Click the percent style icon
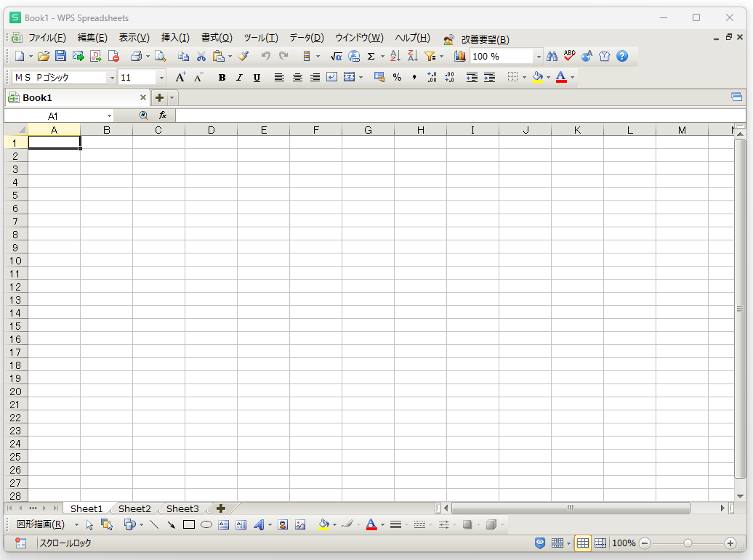This screenshot has height=560, width=753. click(397, 77)
